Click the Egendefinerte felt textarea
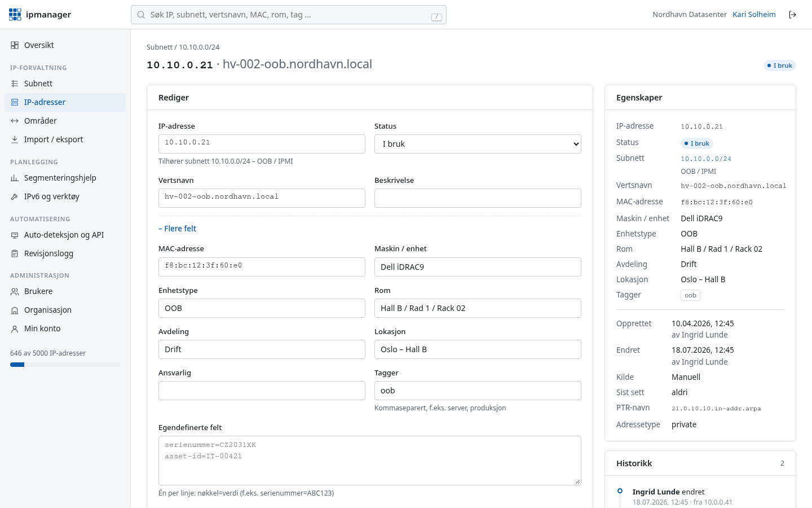 pos(370,461)
